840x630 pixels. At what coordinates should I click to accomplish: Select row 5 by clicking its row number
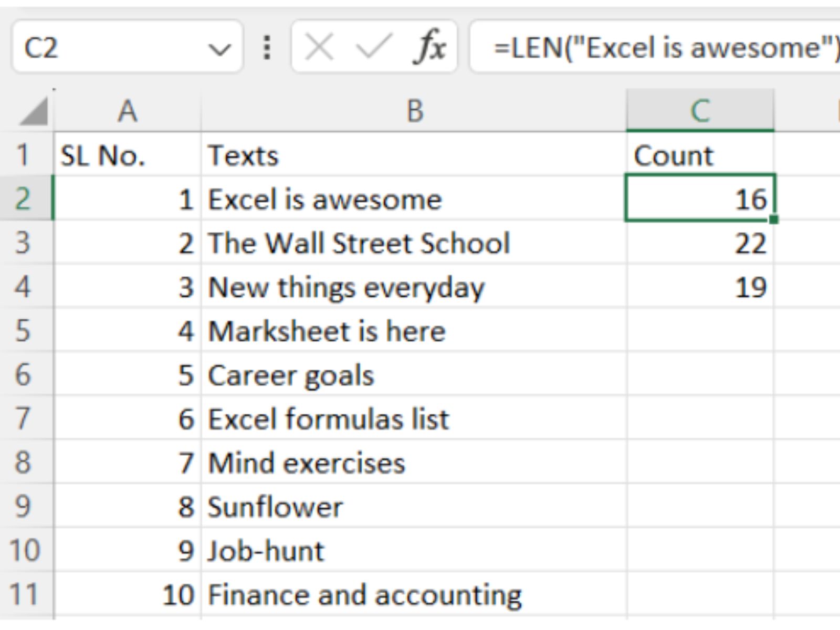[x=26, y=331]
